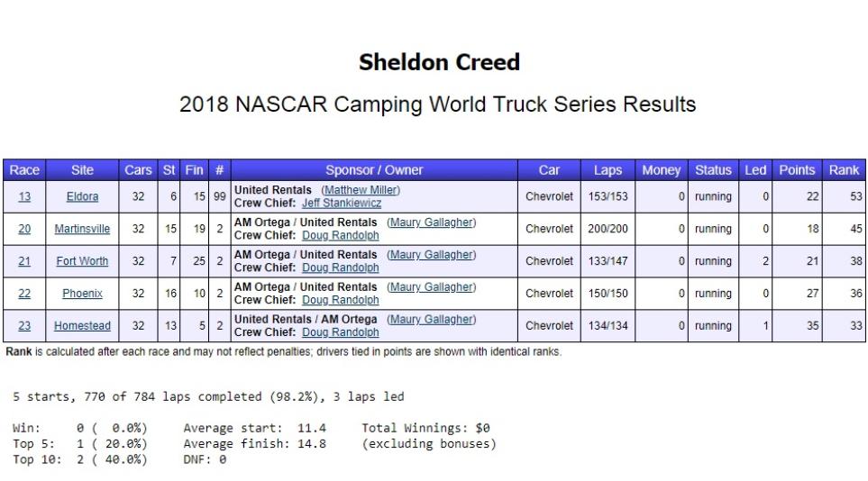Visit the Homestead site link
Screen dimensions: 868x481
point(82,326)
